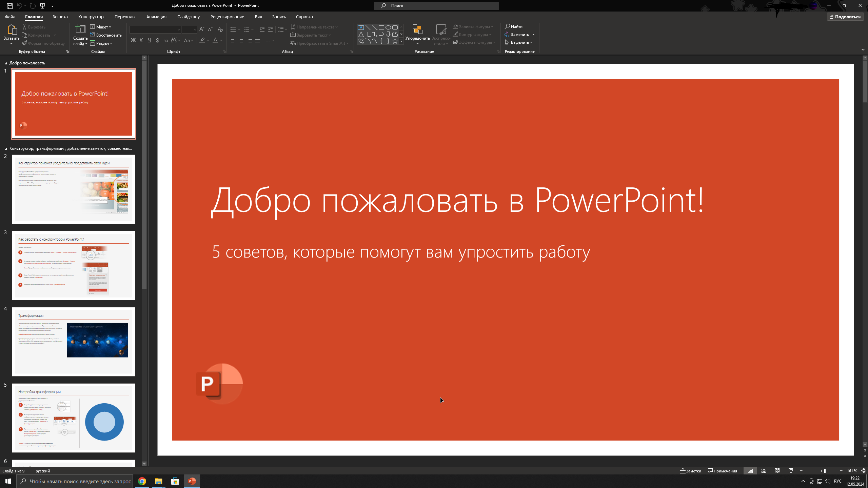Click the Decrease list level icon

coord(262,30)
